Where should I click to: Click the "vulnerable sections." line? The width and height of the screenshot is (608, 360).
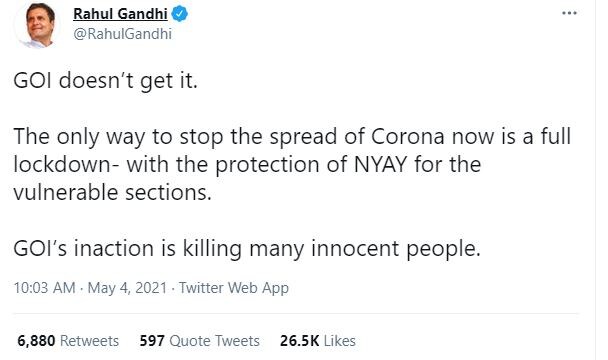112,192
